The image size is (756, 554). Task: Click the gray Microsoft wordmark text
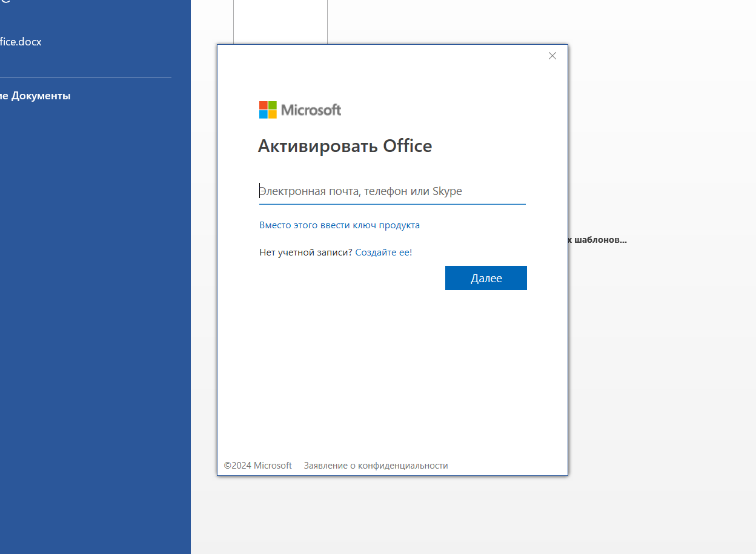(311, 110)
